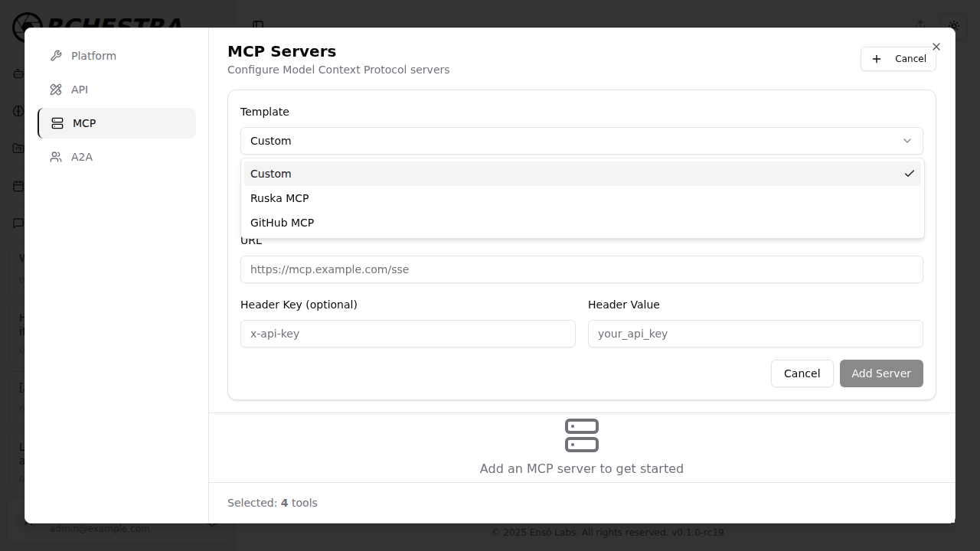
Task: Click the Add Server button
Action: click(x=881, y=373)
